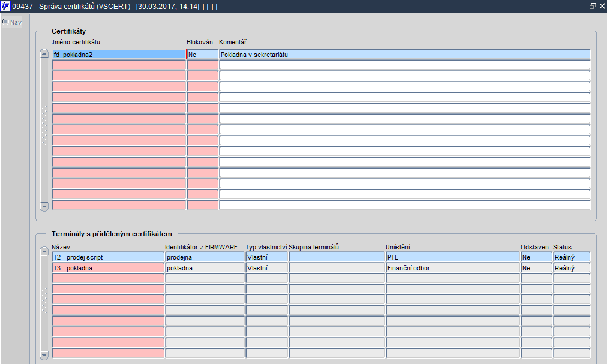Click the application logo icon in title bar
Screen dimensions: 607x364
5,6
